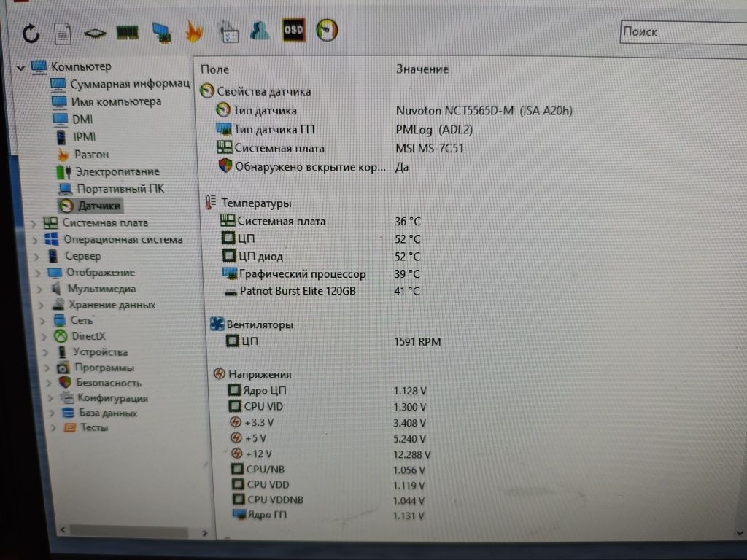Select the Тип датчика ГП row
This screenshot has width=747, height=560.
(344, 129)
